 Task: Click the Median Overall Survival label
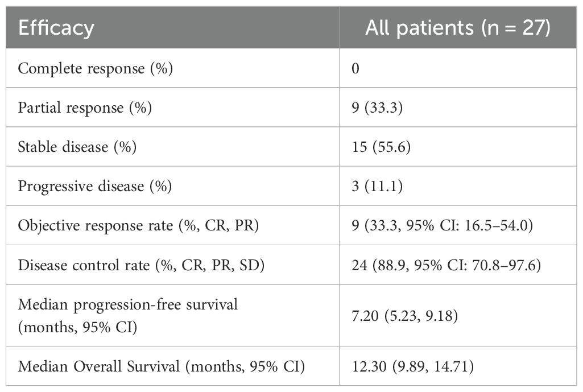[x=162, y=367]
